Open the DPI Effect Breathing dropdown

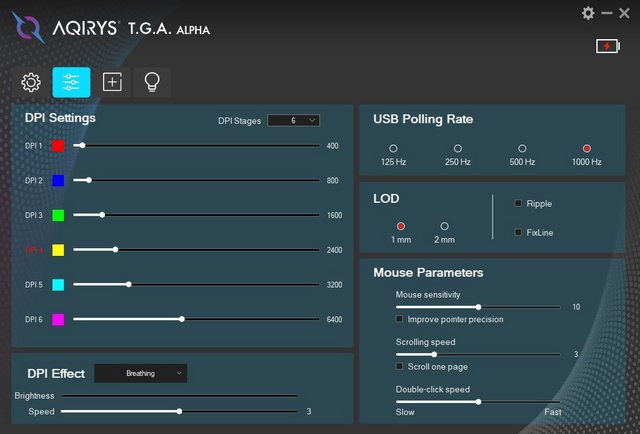tap(140, 373)
